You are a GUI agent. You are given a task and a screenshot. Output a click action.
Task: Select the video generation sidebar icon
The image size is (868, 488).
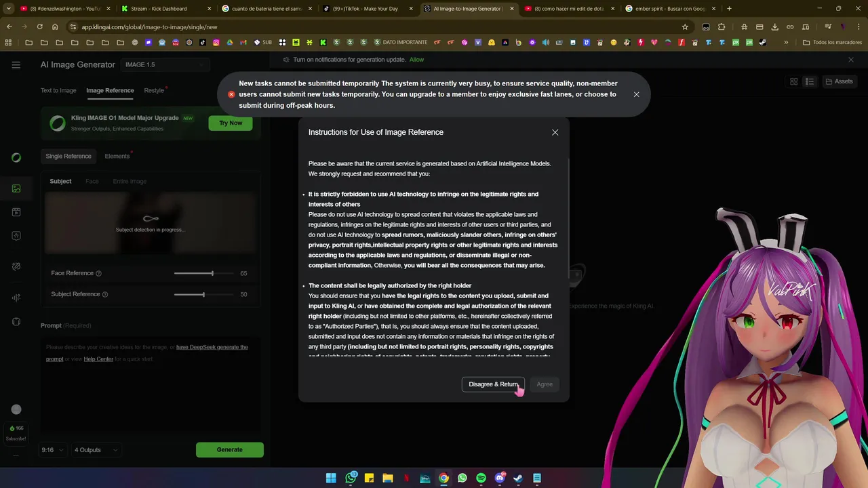16,212
